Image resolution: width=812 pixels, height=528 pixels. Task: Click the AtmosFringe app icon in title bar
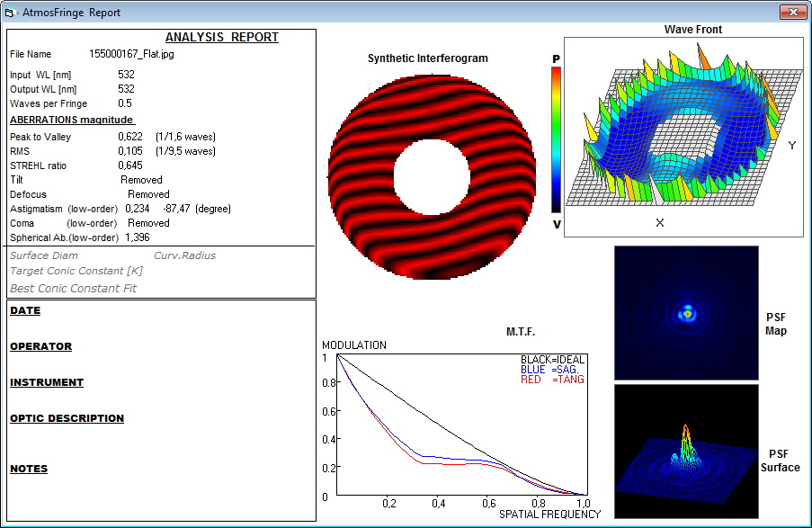12,13
